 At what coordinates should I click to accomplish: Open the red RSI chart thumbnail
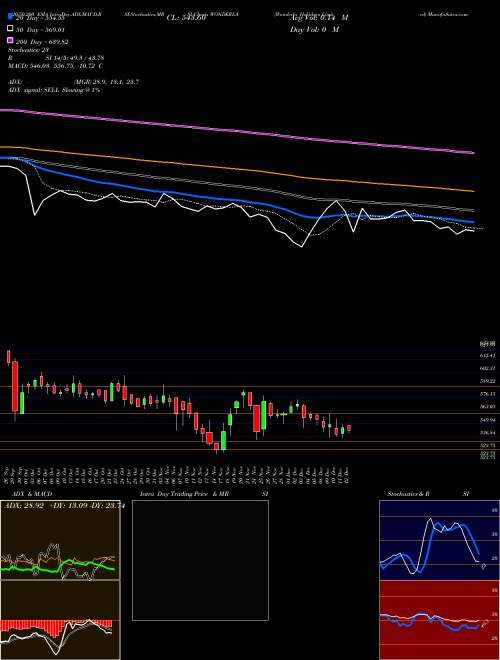[x=439, y=620]
